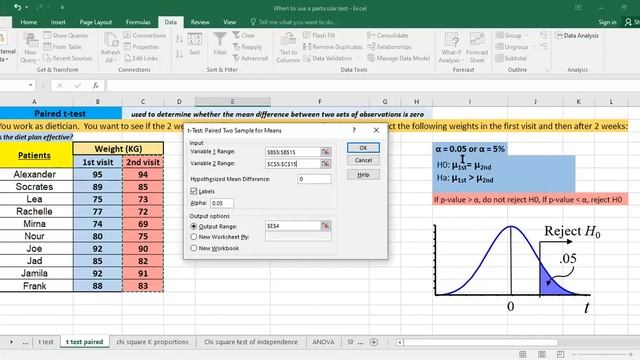This screenshot has width=640, height=360.
Task: Open Relationships command
Action: 389,47
